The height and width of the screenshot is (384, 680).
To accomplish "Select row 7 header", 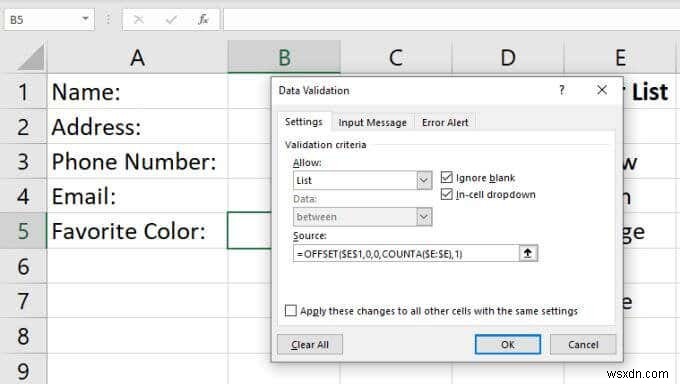I will (23, 301).
